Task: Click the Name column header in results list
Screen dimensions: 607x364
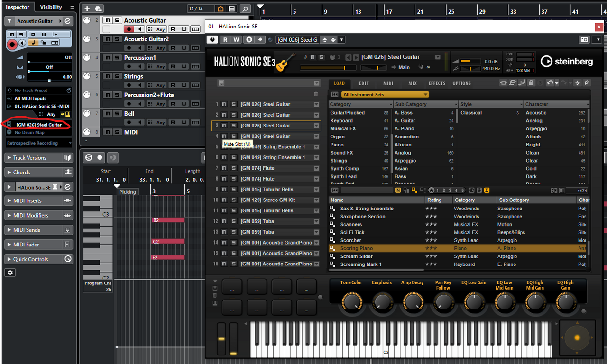Action: tap(377, 200)
